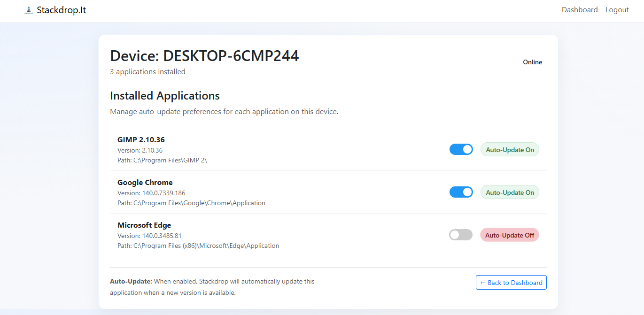Click the Auto-Update On badge for Chrome
644x315 pixels.
[510, 192]
